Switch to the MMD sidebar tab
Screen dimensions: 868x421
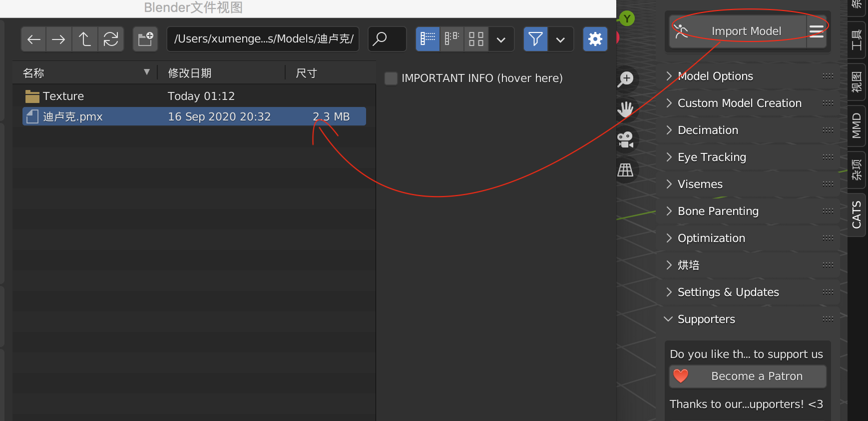tap(857, 125)
